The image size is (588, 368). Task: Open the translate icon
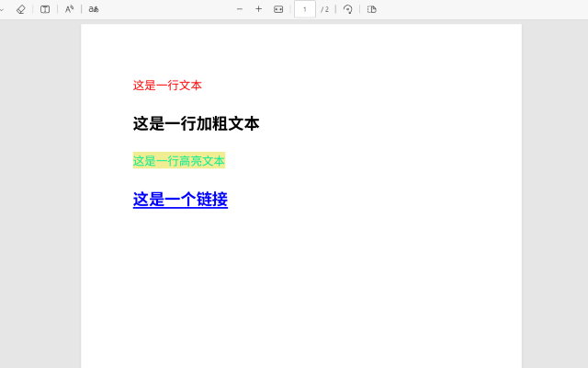click(94, 9)
